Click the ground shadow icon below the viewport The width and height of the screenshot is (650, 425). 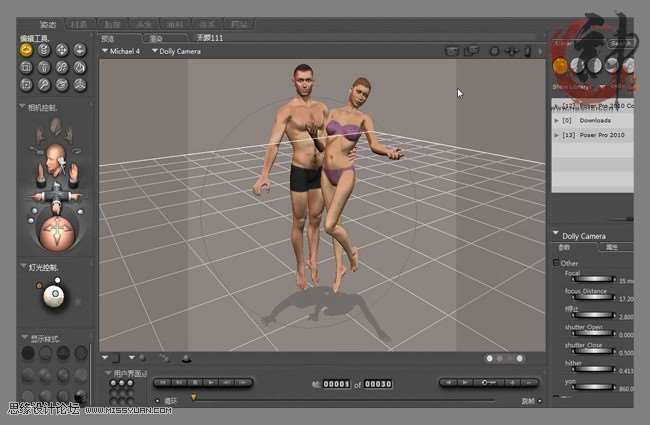coord(186,358)
